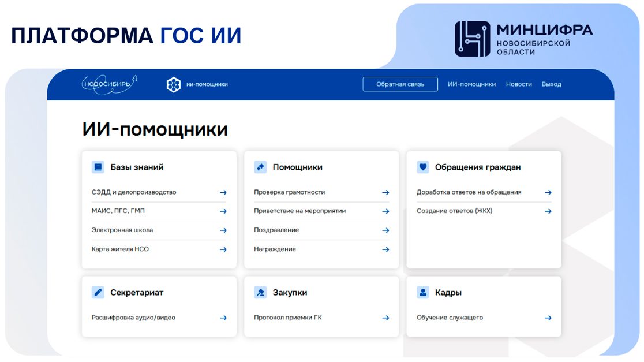The height and width of the screenshot is (362, 644).
Task: Click the Обращения граждан heart icon
Action: tap(423, 167)
